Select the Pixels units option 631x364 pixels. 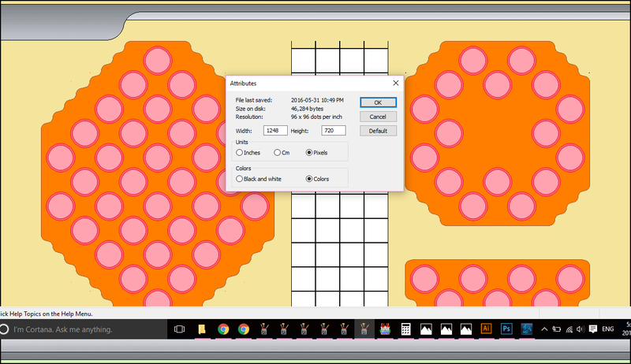coord(309,152)
